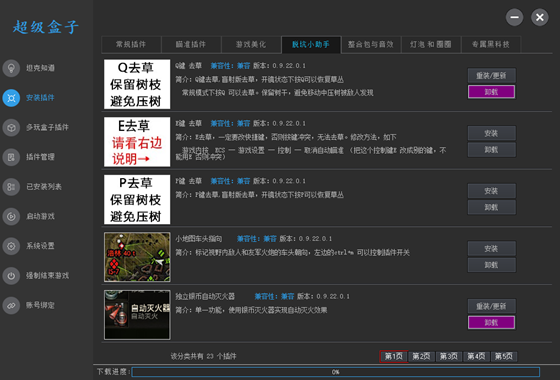Open the 整合包与音效 tab
This screenshot has width=560, height=380.
coord(371,45)
